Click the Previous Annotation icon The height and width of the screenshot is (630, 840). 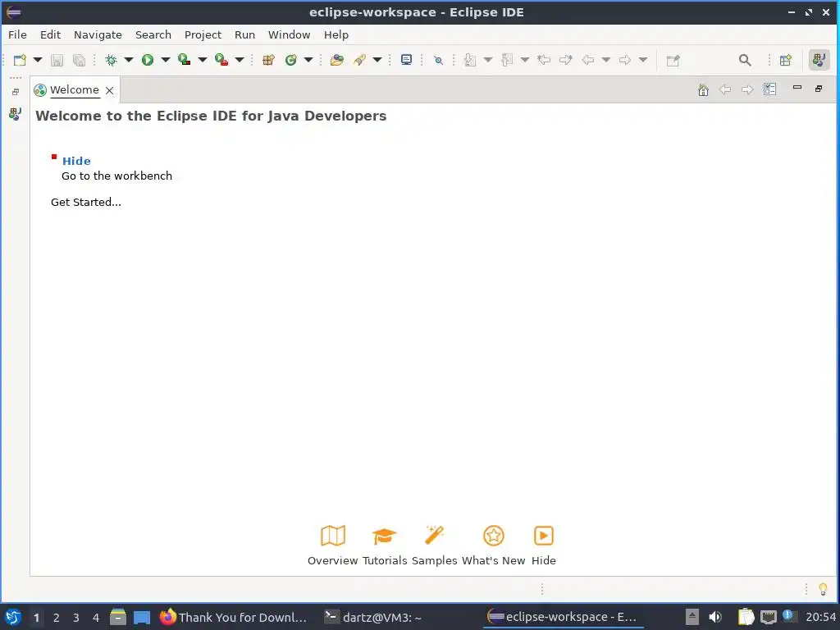click(507, 60)
